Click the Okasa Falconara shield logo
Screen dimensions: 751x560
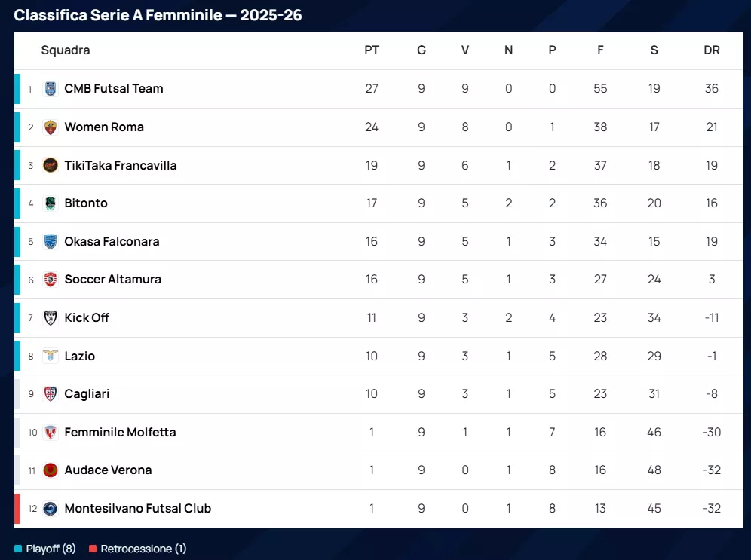tap(51, 241)
